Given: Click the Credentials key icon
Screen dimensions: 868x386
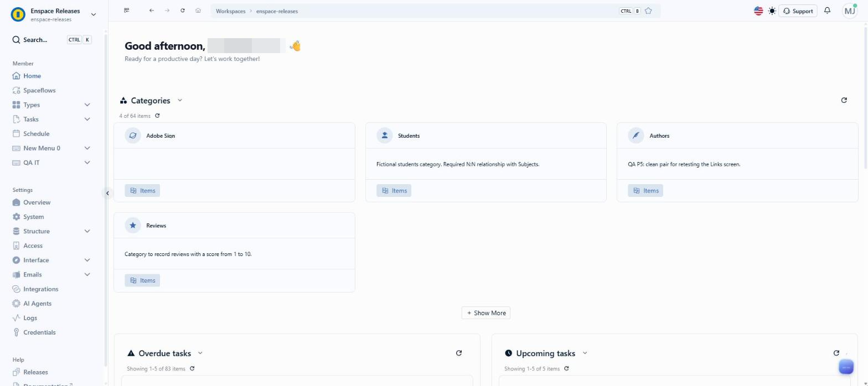Looking at the screenshot, I should pos(17,332).
